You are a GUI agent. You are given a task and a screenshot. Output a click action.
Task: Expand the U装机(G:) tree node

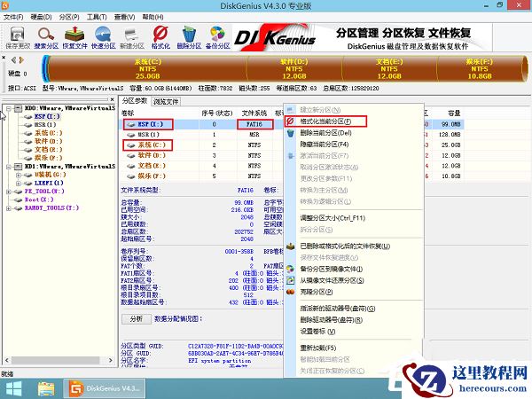[x=19, y=175]
